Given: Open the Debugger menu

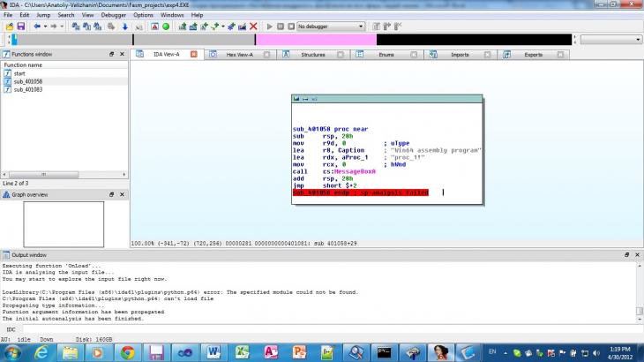Looking at the screenshot, I should coord(113,15).
